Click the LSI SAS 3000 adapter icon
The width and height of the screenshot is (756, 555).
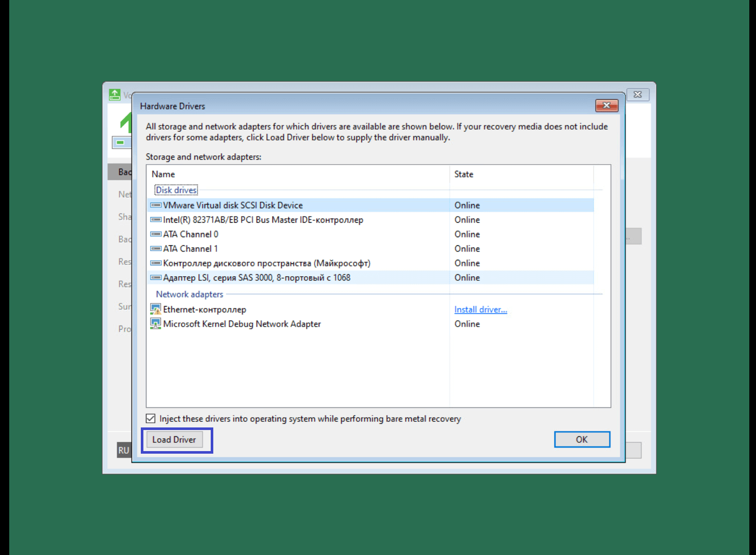point(155,278)
